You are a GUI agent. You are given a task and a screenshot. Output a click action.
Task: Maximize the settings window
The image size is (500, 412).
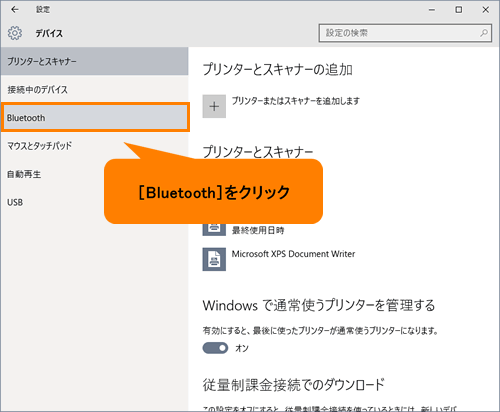(x=459, y=10)
